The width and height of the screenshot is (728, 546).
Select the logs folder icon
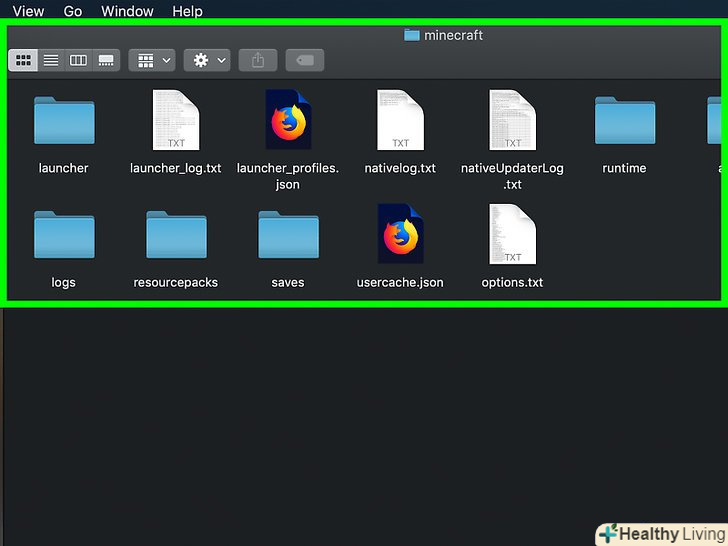(64, 234)
